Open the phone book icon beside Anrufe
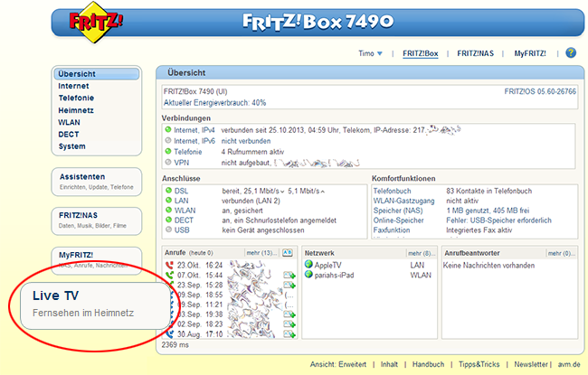588x375 pixels. [288, 252]
